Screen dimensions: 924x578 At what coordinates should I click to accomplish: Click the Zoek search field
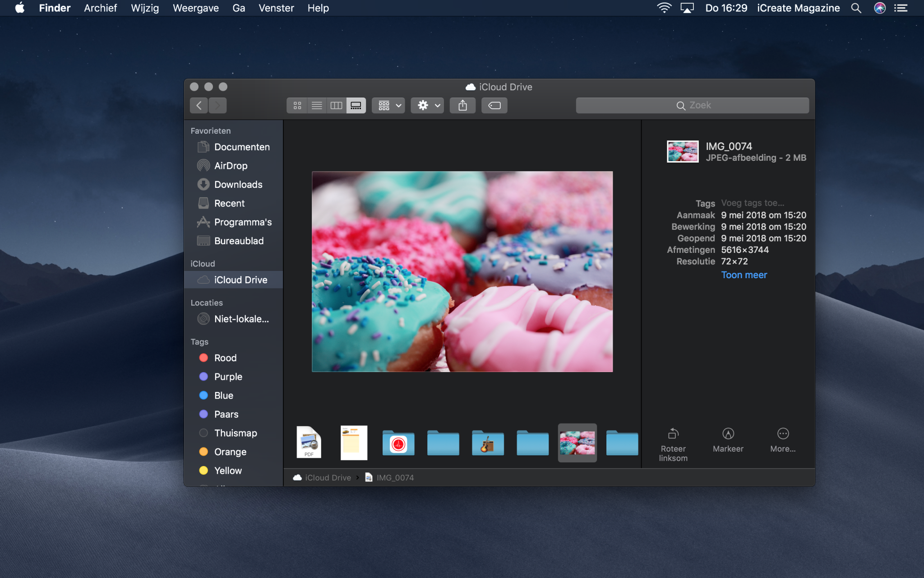[692, 106]
